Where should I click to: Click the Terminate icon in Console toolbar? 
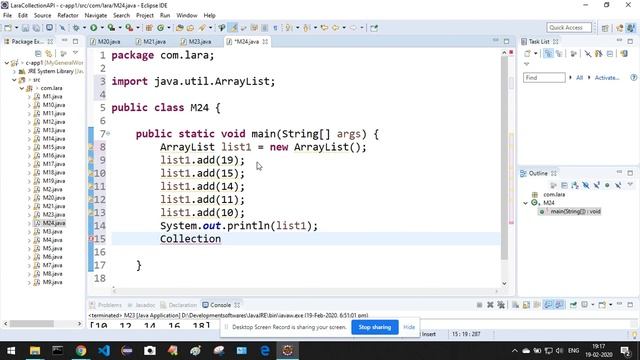pyautogui.click(x=479, y=305)
